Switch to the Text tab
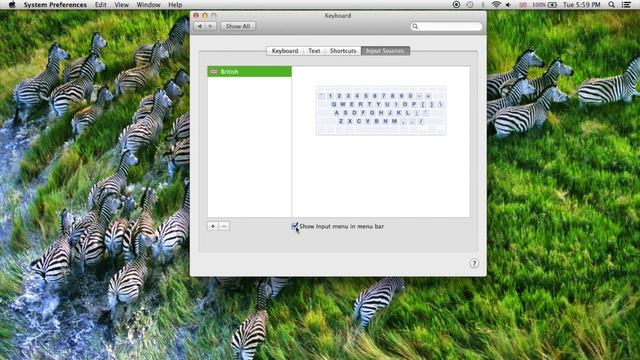 coord(314,51)
